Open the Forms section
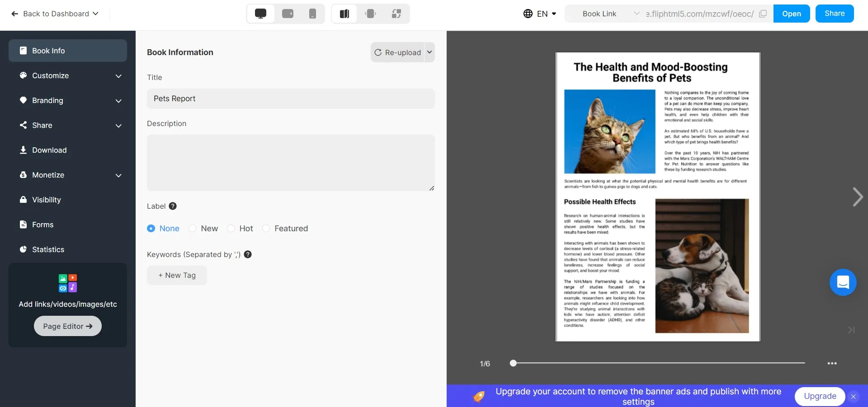The height and width of the screenshot is (407, 868). [x=68, y=225]
